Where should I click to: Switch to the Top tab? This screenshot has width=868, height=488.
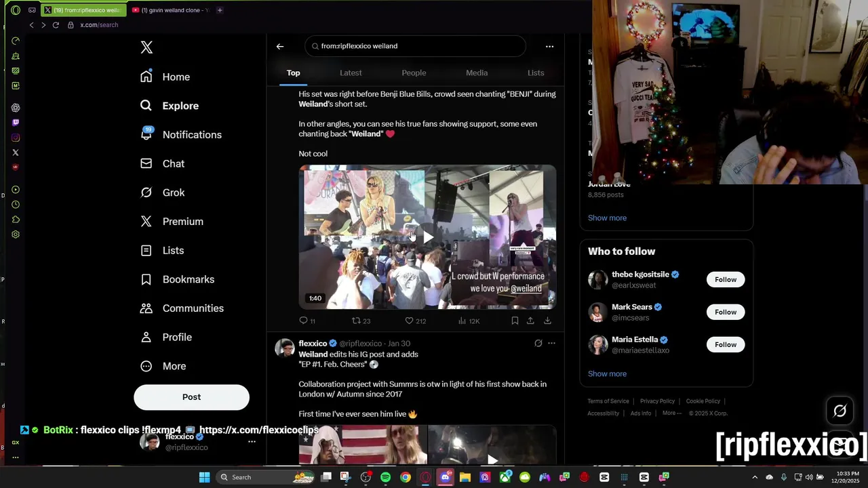(293, 73)
